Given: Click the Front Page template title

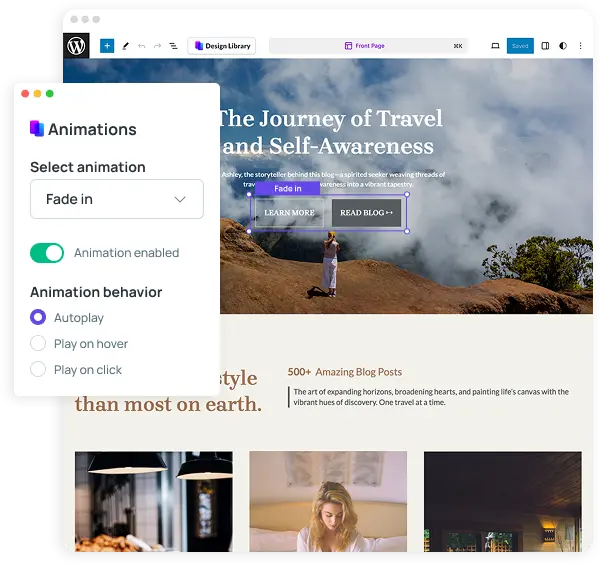Looking at the screenshot, I should [x=365, y=46].
